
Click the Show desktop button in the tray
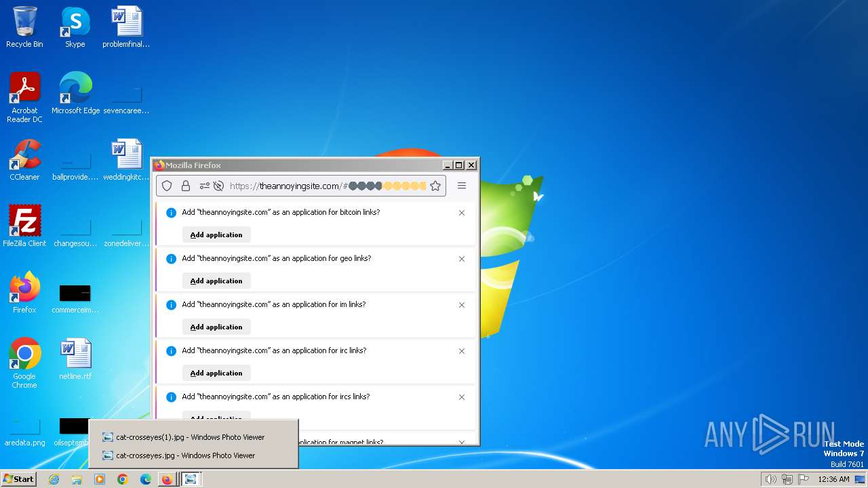tap(860, 479)
